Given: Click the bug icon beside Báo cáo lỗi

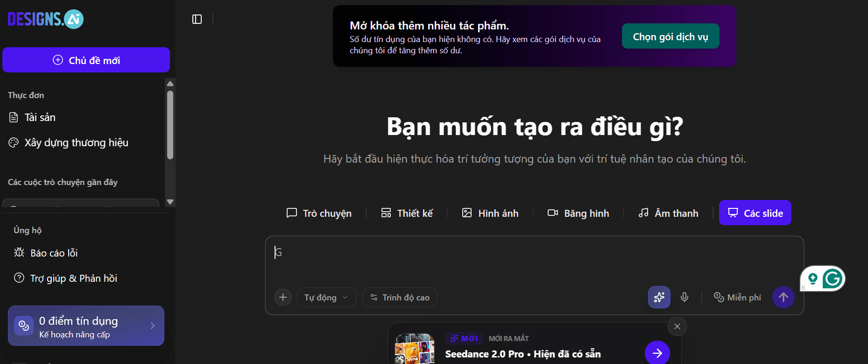Looking at the screenshot, I should (x=19, y=252).
